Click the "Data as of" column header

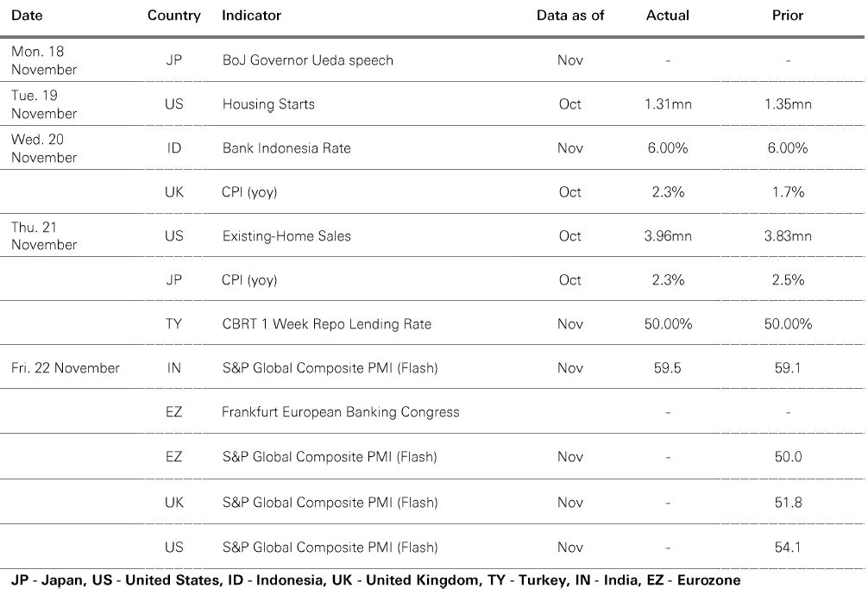point(569,16)
